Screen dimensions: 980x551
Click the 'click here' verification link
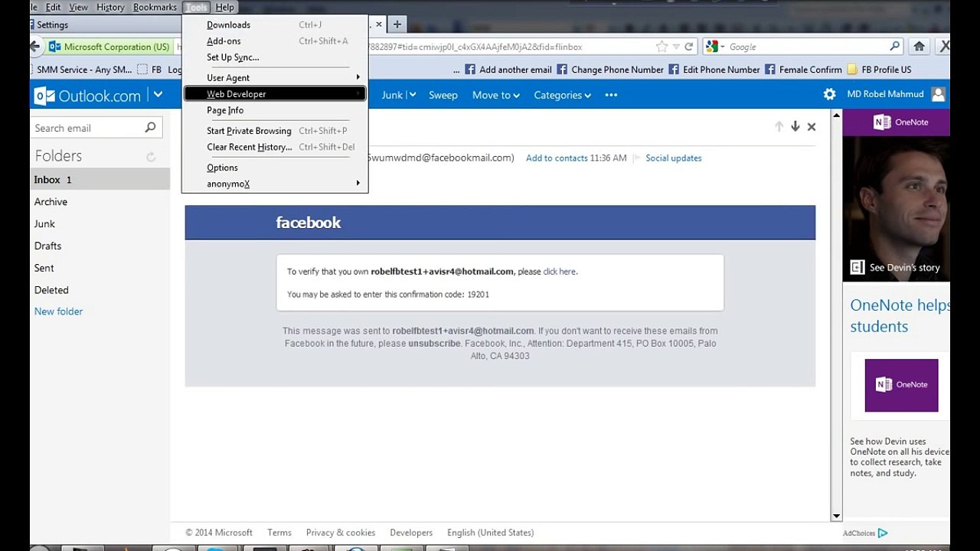pos(559,272)
